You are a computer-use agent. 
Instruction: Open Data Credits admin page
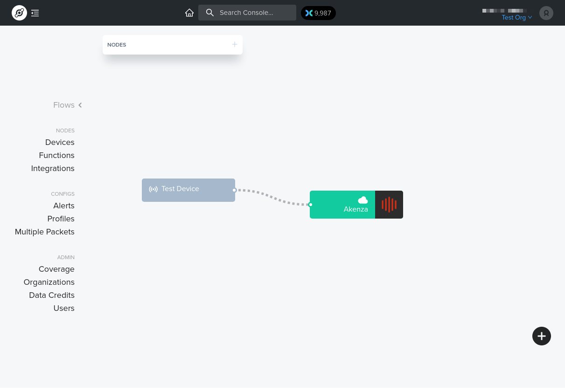pos(51,295)
